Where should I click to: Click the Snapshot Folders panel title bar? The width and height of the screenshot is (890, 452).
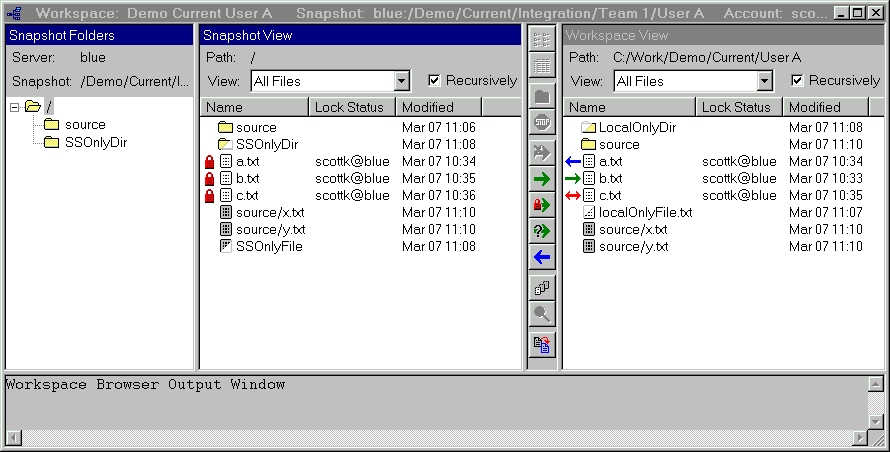click(99, 35)
